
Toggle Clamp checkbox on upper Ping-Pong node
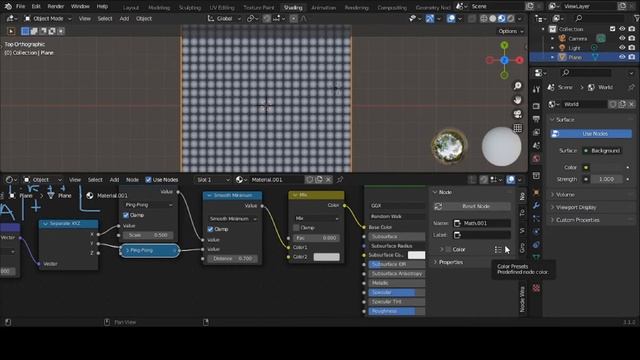click(126, 215)
